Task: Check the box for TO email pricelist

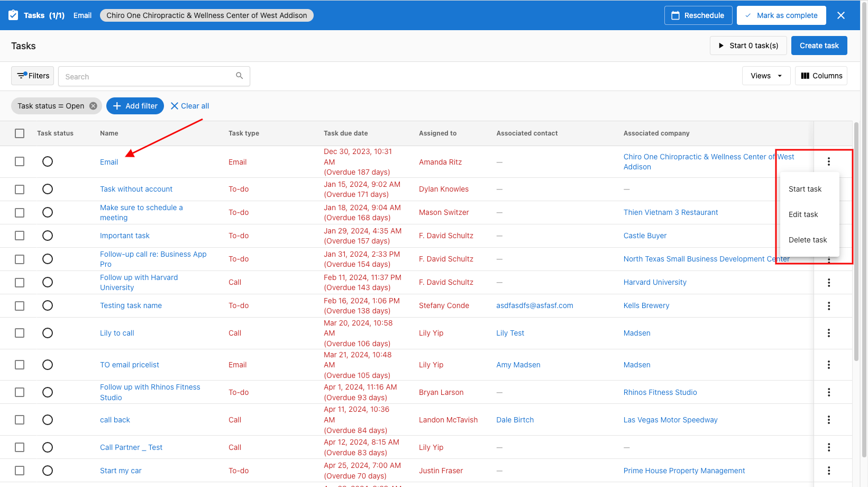Action: 20,365
